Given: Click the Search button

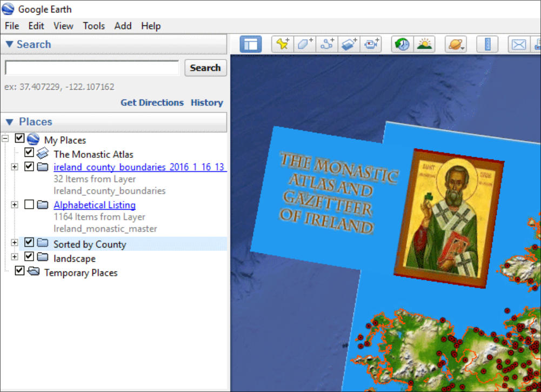Looking at the screenshot, I should coord(205,68).
